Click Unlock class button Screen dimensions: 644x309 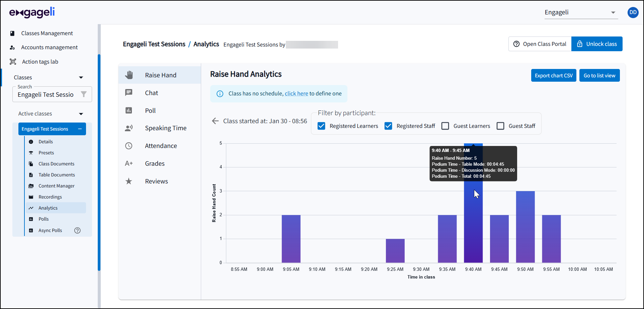click(x=597, y=44)
